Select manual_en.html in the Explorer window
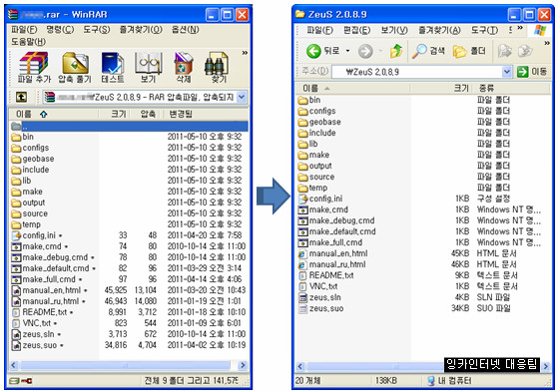This screenshot has width=558, height=392. pos(338,253)
